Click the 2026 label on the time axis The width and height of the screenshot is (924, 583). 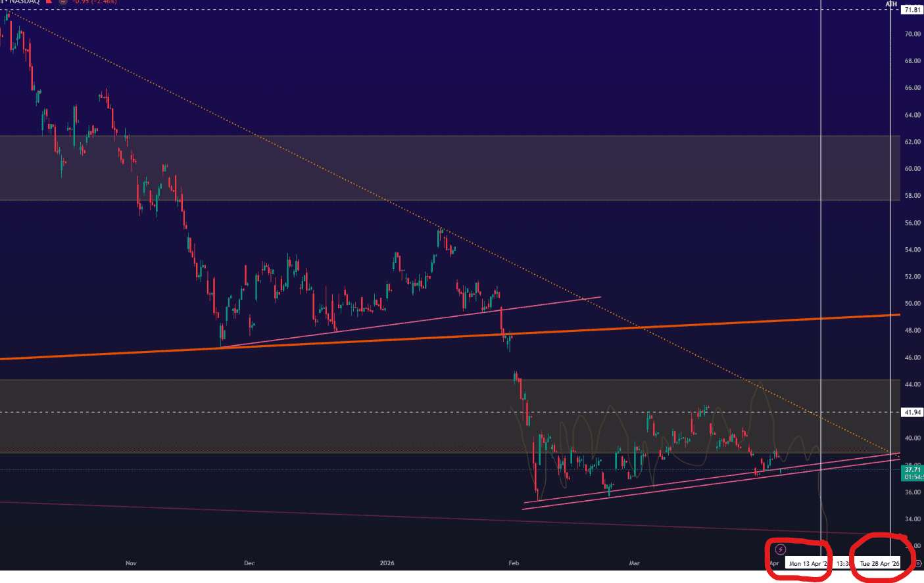point(387,563)
